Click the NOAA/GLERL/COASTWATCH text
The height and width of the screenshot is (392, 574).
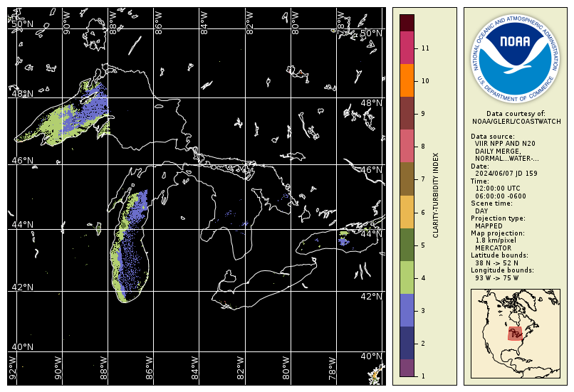[516, 122]
